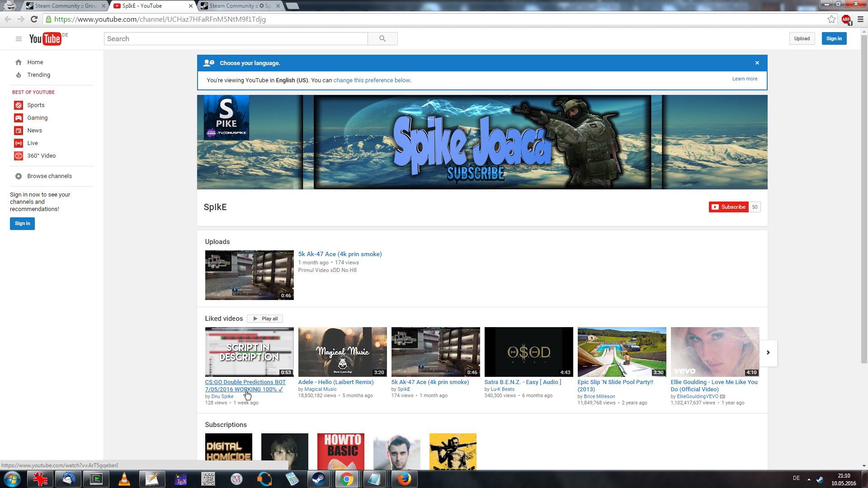Open the Adele Hello remix thumbnail
The width and height of the screenshot is (868, 488).
click(x=342, y=352)
